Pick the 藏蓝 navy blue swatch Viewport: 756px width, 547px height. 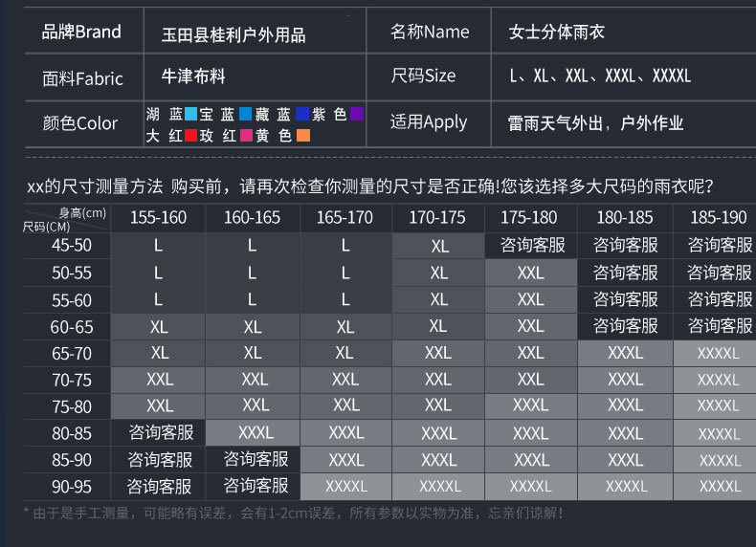[x=301, y=114]
